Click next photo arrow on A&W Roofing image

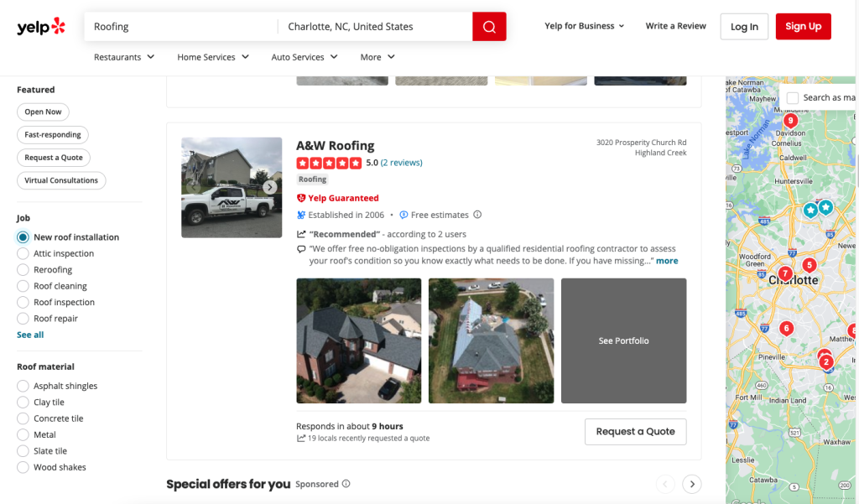[x=269, y=187]
